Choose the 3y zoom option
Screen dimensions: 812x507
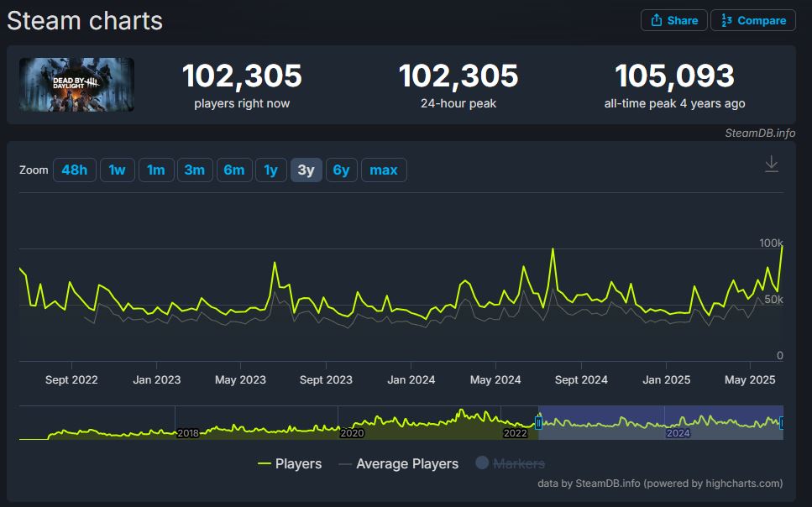pos(306,170)
